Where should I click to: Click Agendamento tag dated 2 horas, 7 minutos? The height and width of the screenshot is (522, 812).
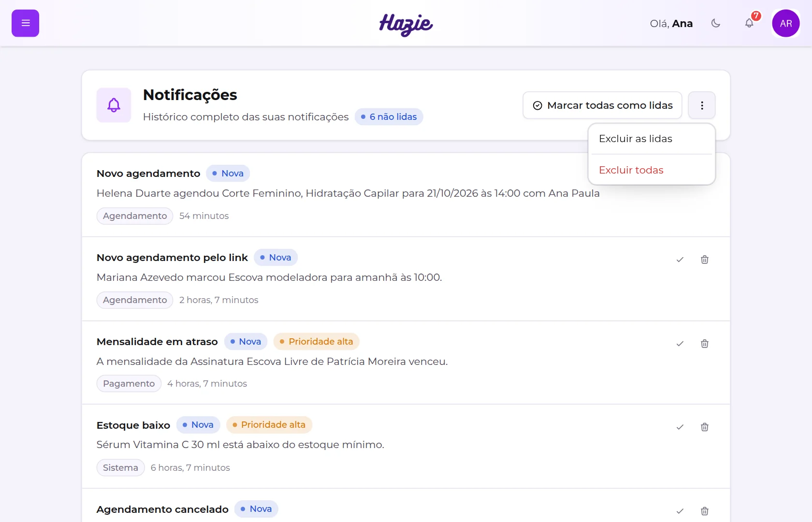[135, 300]
